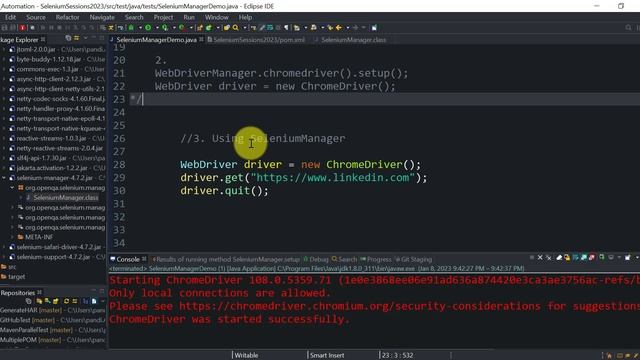Click the red Terminate button in toolbar
This screenshot has height=360, width=640.
pos(23,28)
